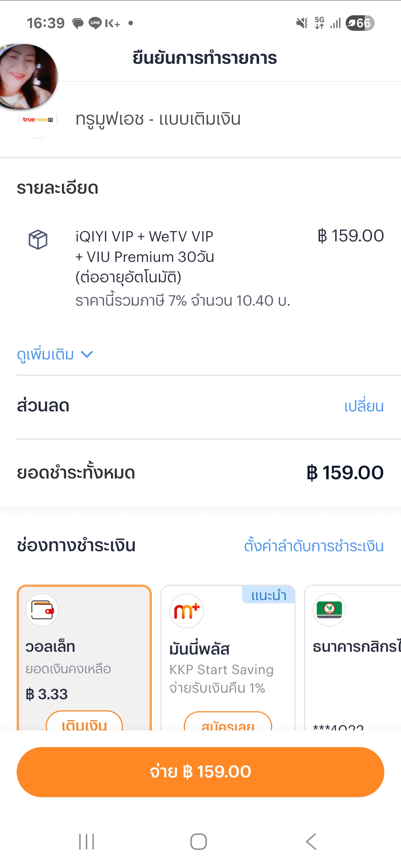Tap the battery indicator in status bar

point(360,23)
